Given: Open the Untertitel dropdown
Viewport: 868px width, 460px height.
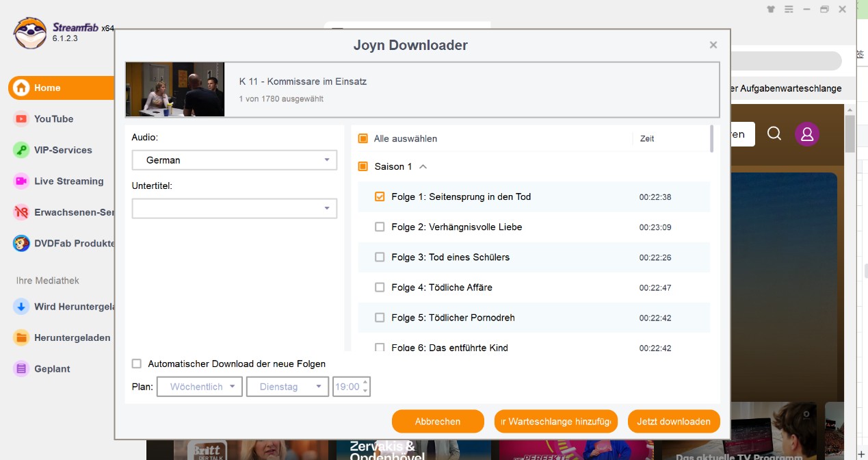Looking at the screenshot, I should point(235,208).
